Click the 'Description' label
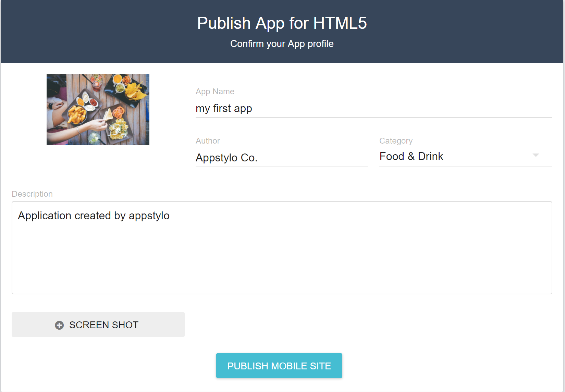Screen dimensions: 565x392 32,194
